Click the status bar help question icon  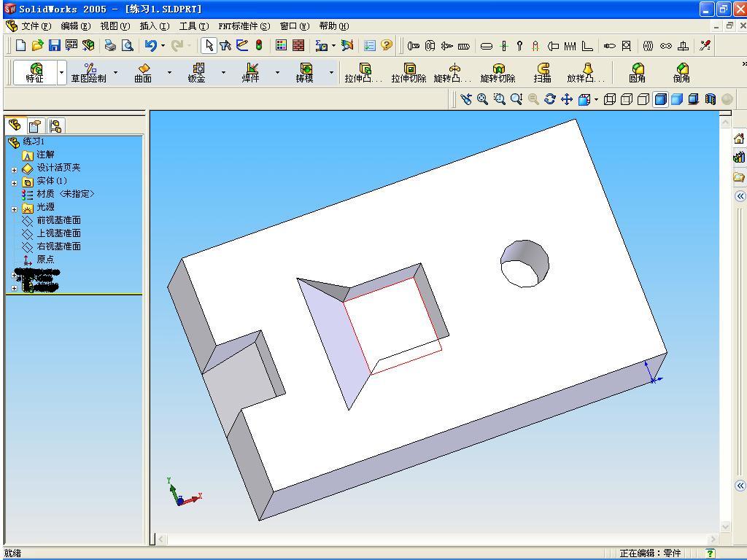[x=710, y=553]
